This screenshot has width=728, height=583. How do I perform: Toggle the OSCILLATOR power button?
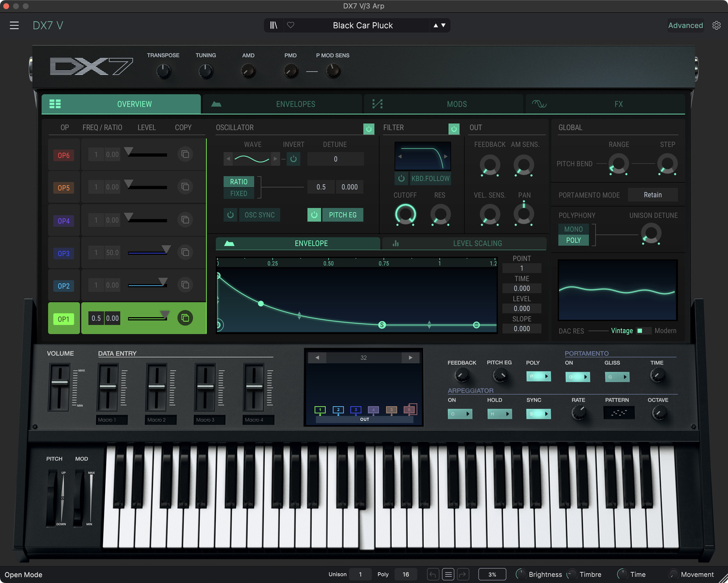(369, 128)
